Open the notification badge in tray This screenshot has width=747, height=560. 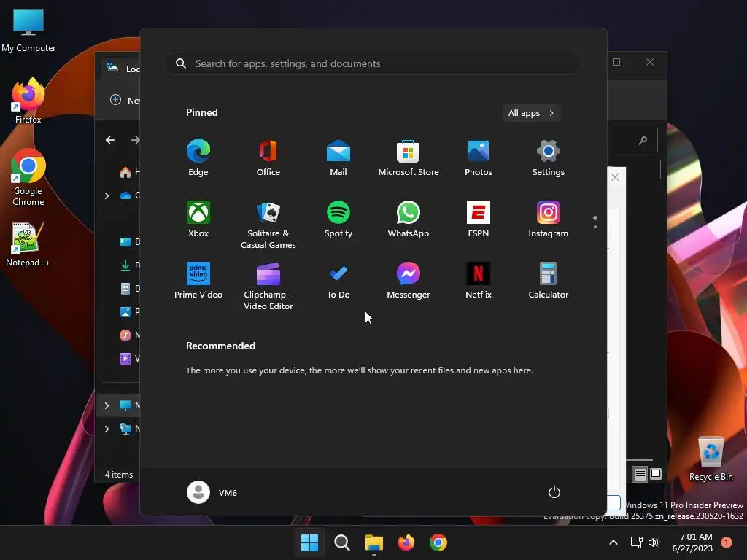[x=727, y=542]
